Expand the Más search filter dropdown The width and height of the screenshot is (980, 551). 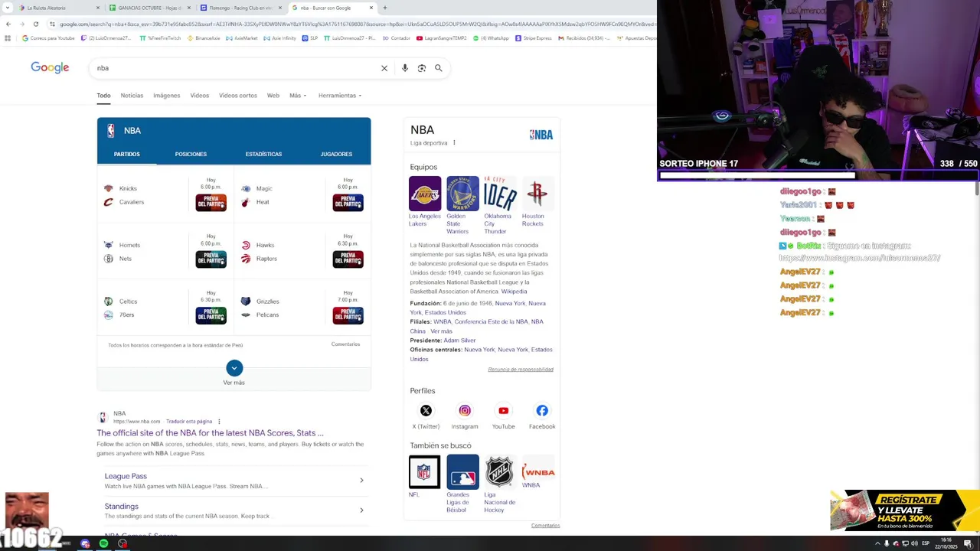[298, 96]
